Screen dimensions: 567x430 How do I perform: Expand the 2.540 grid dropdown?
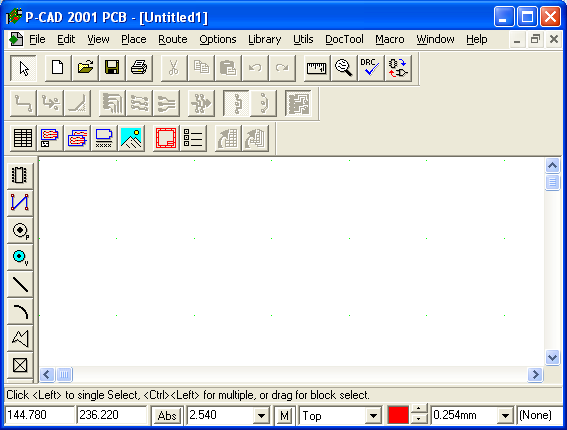click(261, 416)
